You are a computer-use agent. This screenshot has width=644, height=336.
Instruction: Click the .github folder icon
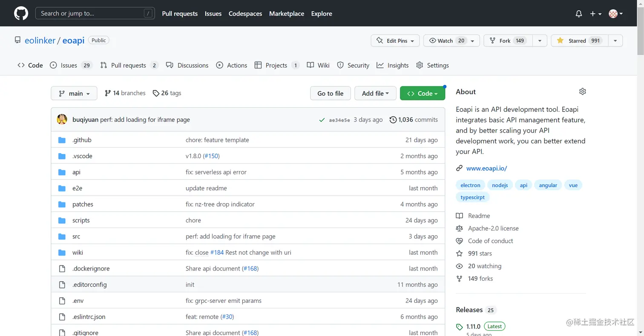(x=62, y=140)
